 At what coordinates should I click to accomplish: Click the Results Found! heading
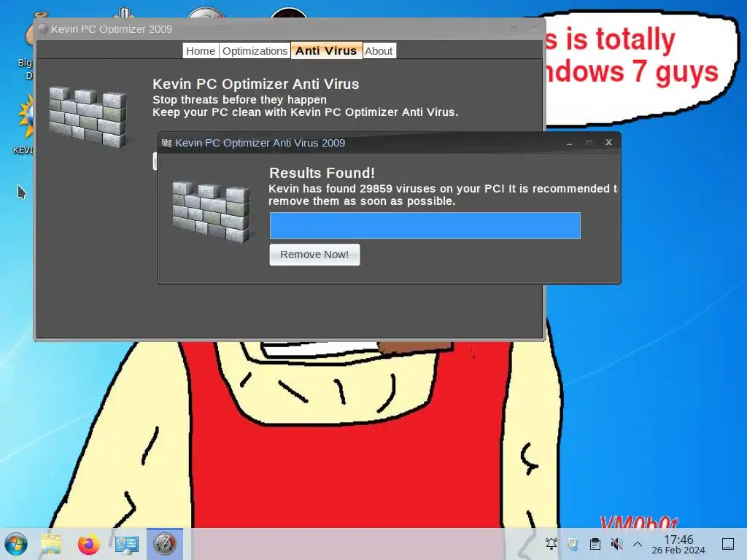[322, 173]
